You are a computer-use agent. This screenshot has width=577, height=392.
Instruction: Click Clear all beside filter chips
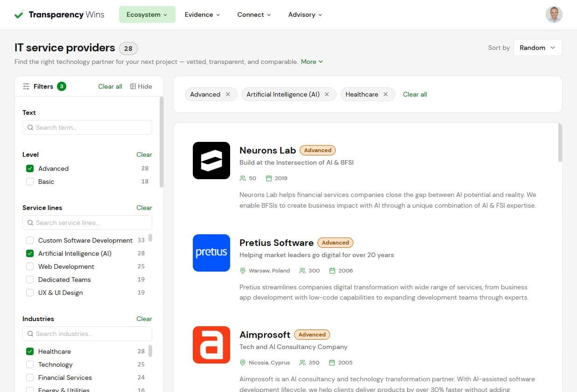click(415, 94)
